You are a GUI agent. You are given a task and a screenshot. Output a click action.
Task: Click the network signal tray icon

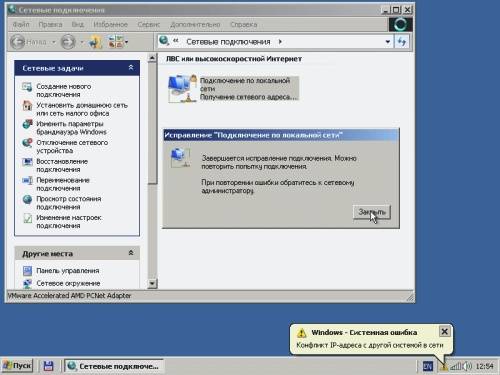[455, 366]
